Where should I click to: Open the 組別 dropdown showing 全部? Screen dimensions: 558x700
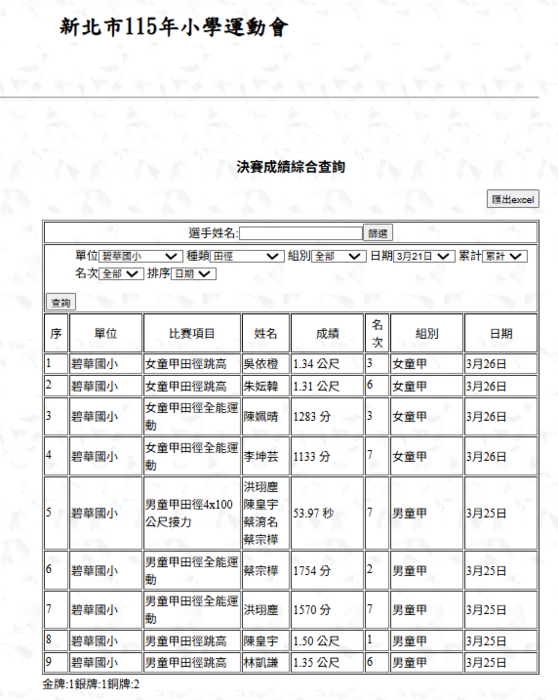339,256
